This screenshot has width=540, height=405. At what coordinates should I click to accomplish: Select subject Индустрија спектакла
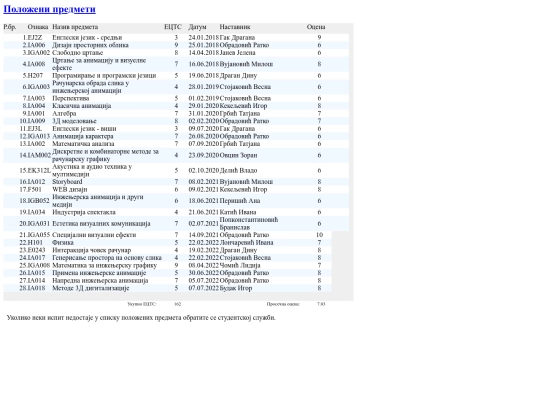84,212
